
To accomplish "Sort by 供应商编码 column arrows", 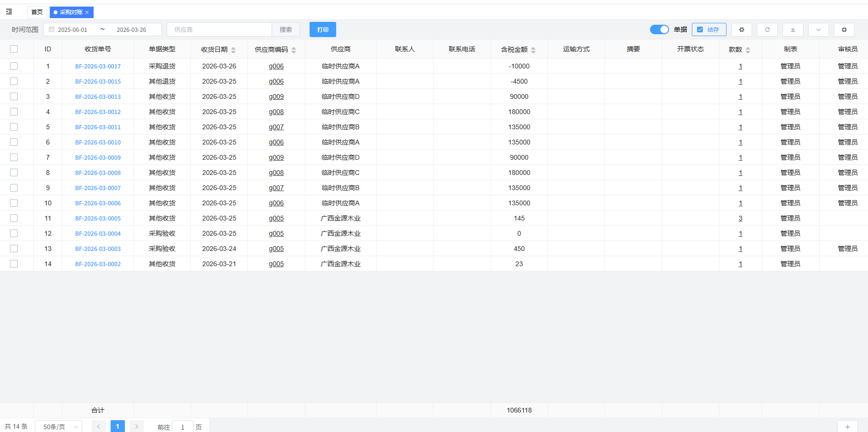I will click(294, 50).
